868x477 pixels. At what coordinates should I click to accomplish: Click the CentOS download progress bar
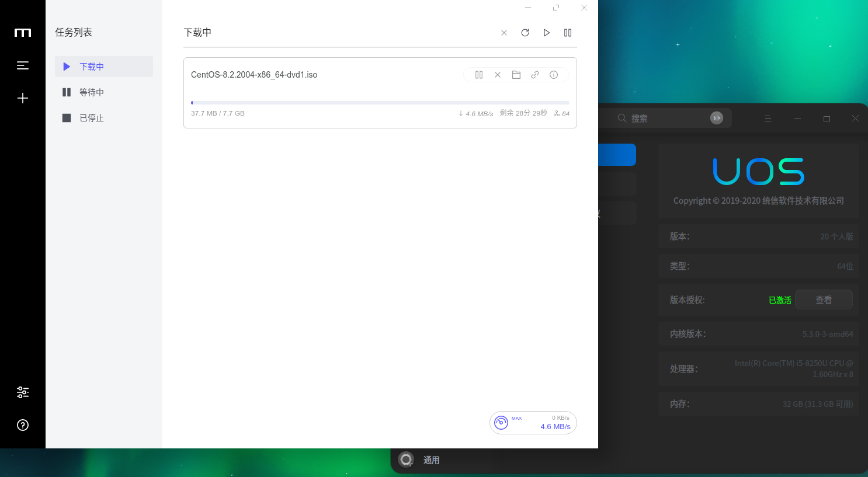[x=380, y=103]
